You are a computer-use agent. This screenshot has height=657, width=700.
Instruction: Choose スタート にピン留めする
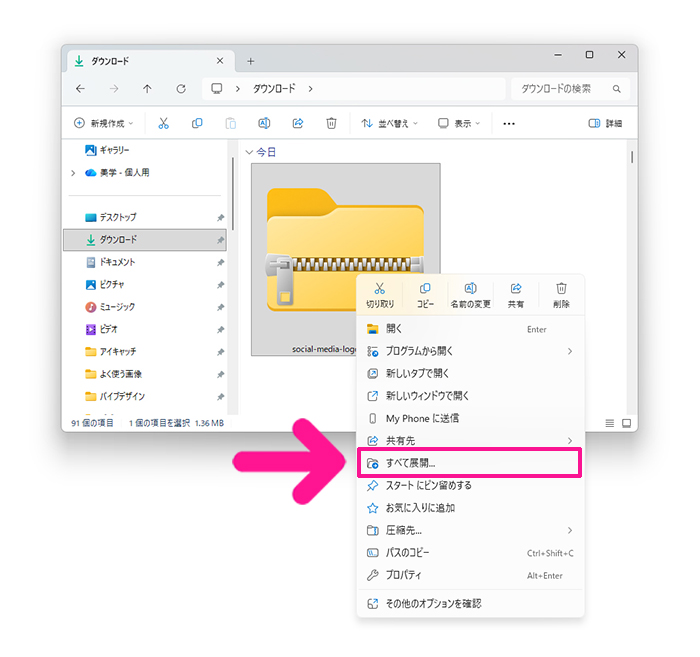coord(470,485)
